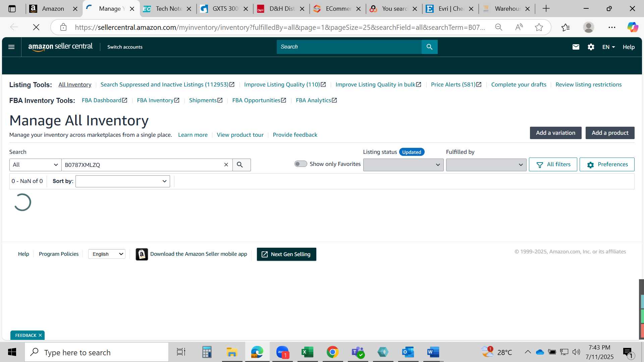This screenshot has width=644, height=362.
Task: Open the FBA Dashboard link
Action: (x=104, y=100)
